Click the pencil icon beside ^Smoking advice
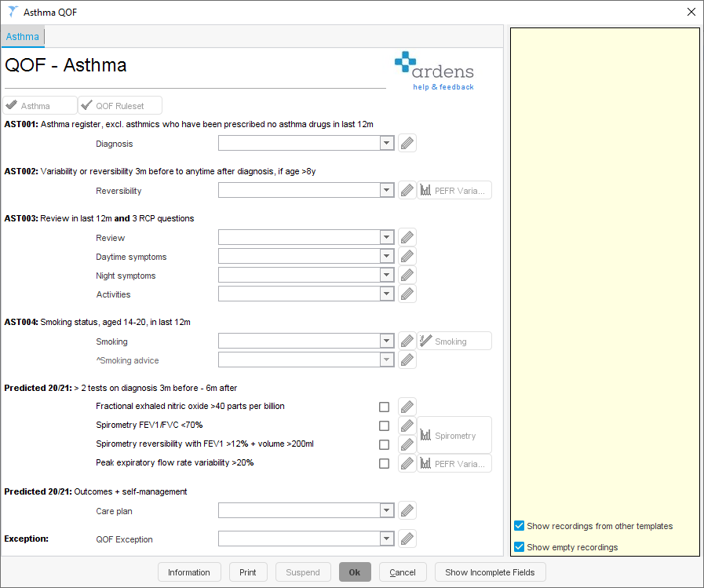 [x=407, y=360]
